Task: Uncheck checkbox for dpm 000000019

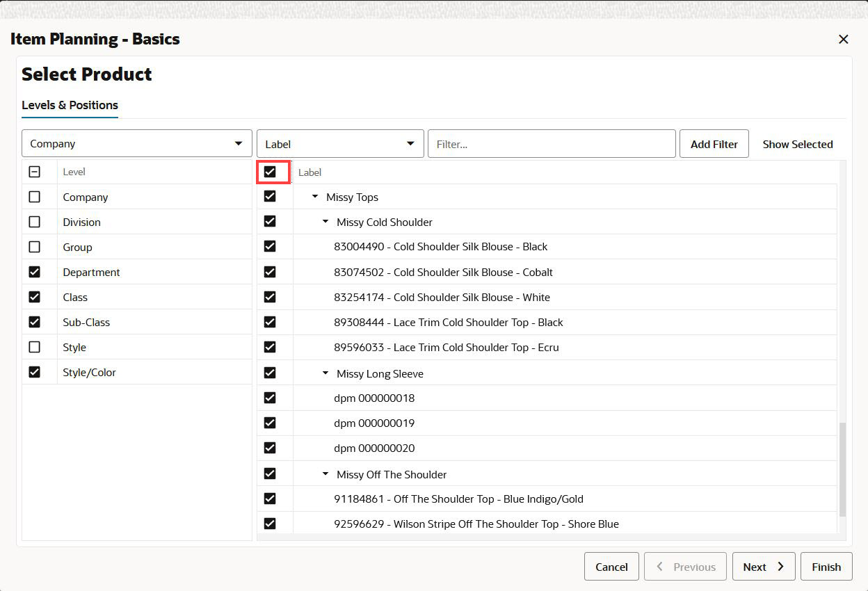Action: pyautogui.click(x=270, y=423)
